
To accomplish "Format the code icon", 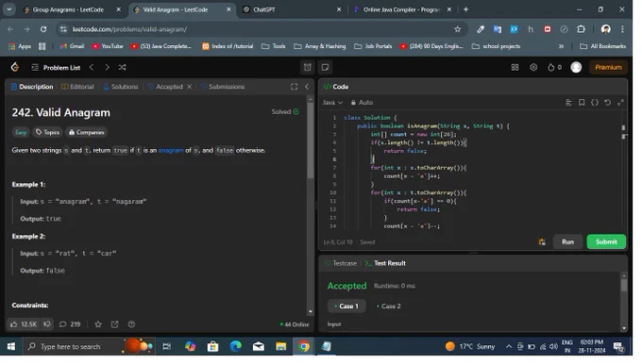I will tap(568, 103).
